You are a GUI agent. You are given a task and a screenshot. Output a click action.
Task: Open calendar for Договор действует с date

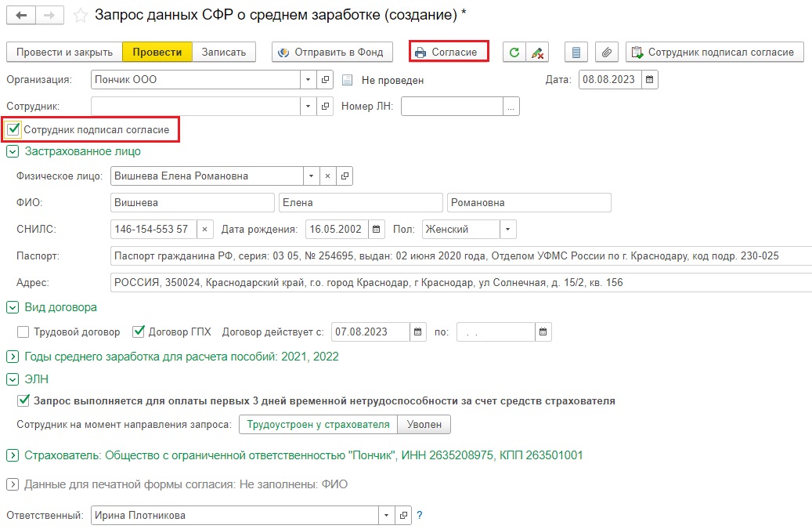point(418,332)
